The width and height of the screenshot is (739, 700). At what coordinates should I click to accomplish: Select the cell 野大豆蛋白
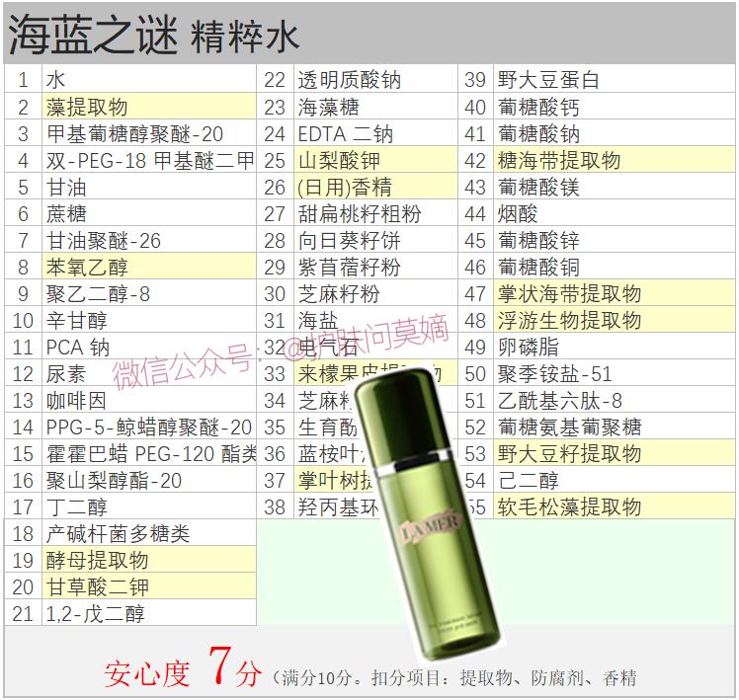(615, 79)
